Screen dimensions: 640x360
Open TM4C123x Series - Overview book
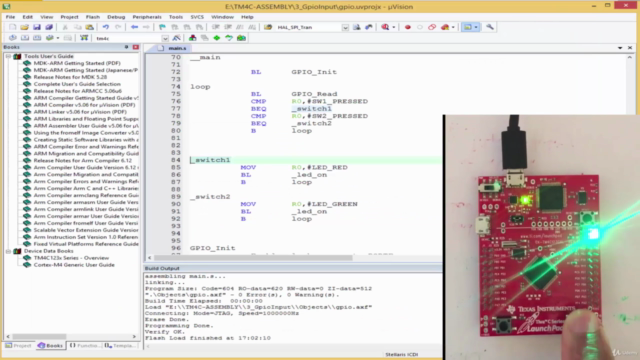tap(71, 258)
